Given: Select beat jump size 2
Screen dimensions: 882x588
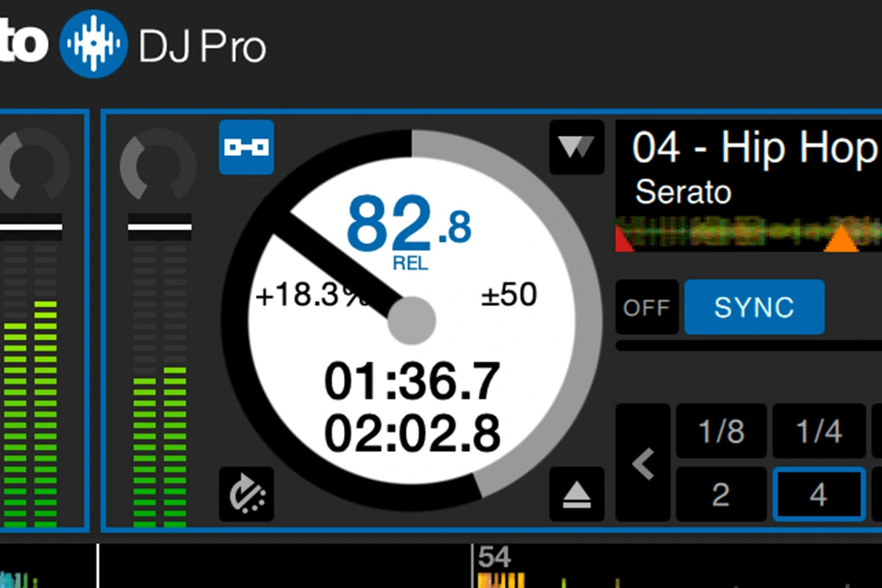Looking at the screenshot, I should (721, 494).
